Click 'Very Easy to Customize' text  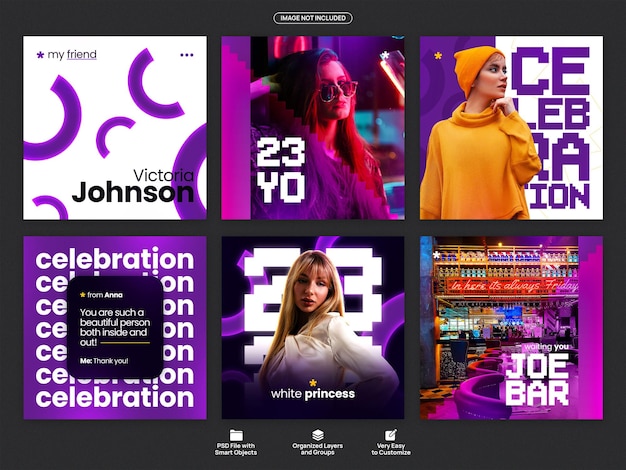391,449
